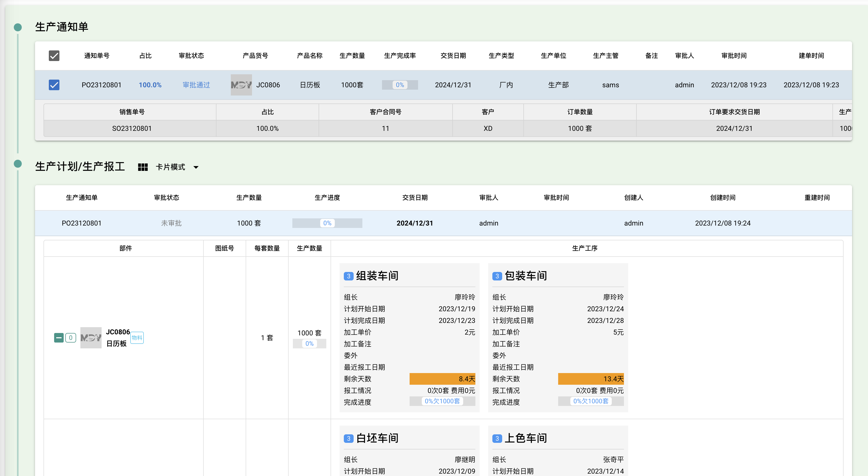Click the 组装车间 8.4天 remaining days bar

pyautogui.click(x=442, y=379)
